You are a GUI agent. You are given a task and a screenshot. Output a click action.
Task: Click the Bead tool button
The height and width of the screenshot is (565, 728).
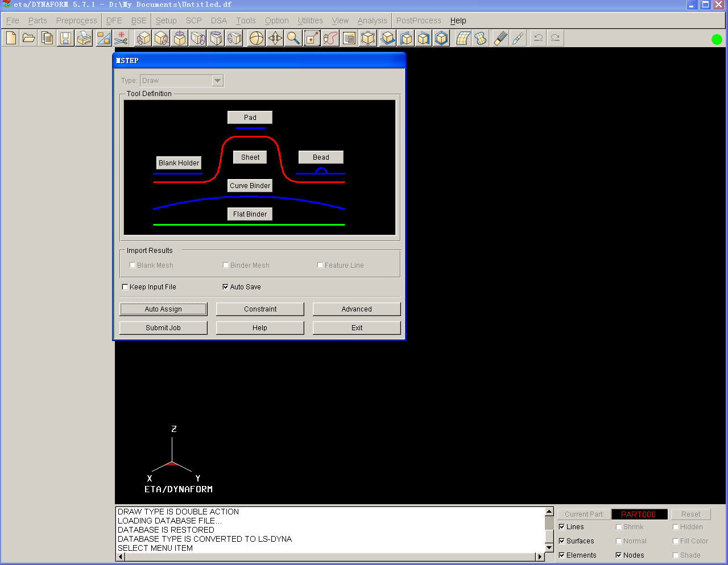tap(321, 157)
